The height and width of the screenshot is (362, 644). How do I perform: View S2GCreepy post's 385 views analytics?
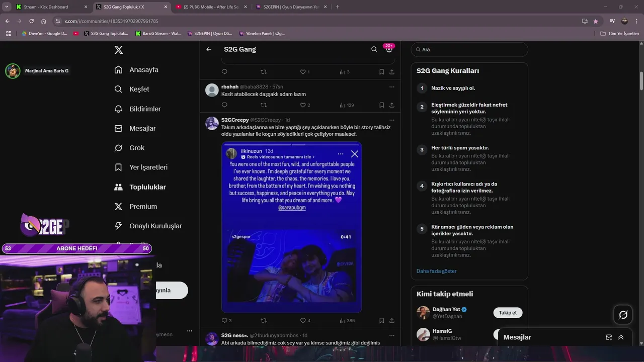point(347,320)
